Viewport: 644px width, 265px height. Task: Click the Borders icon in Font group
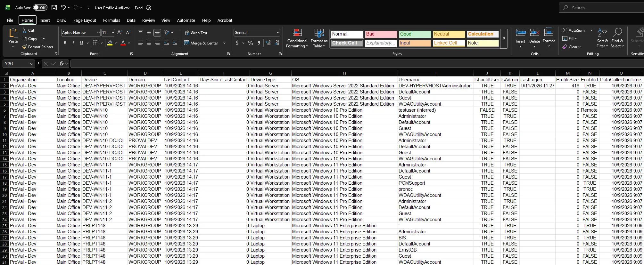pos(95,43)
